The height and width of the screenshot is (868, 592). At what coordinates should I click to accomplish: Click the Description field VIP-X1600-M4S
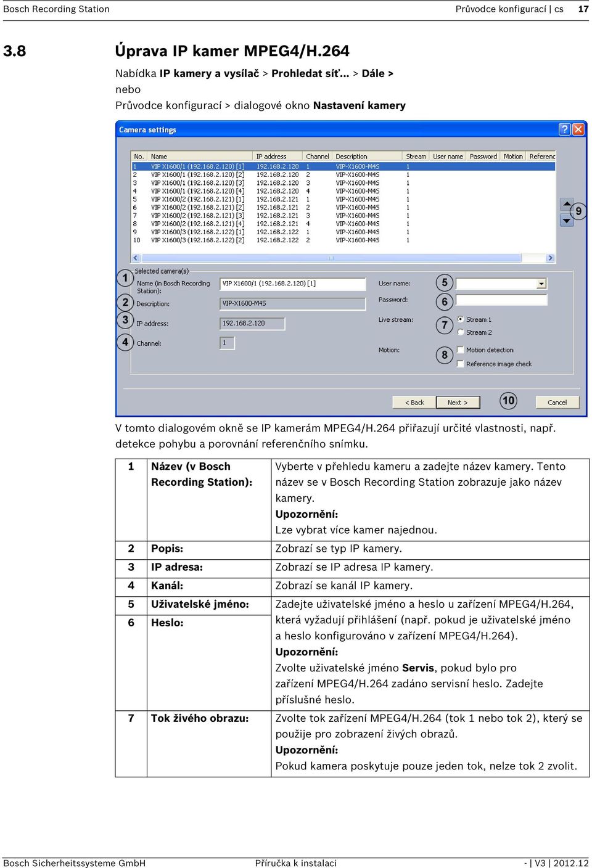tap(293, 303)
